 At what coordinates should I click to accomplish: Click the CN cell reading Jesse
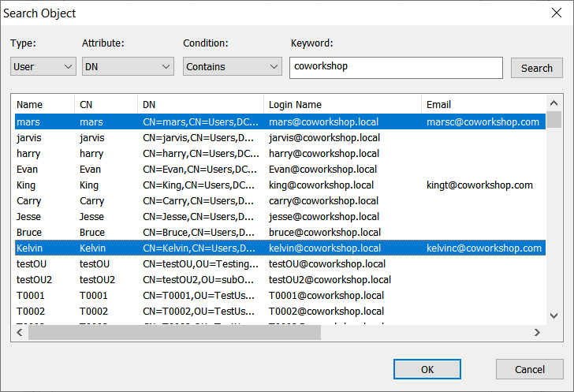(x=92, y=217)
